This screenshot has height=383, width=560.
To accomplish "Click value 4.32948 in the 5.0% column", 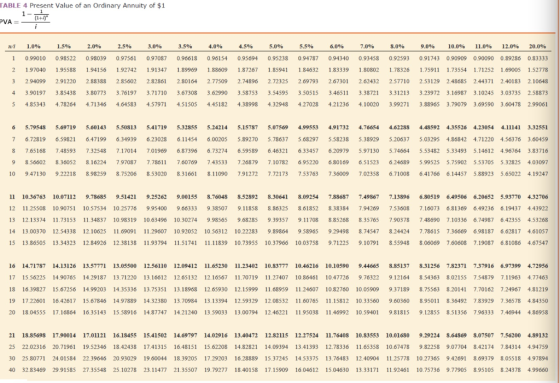I will (x=278, y=104).
